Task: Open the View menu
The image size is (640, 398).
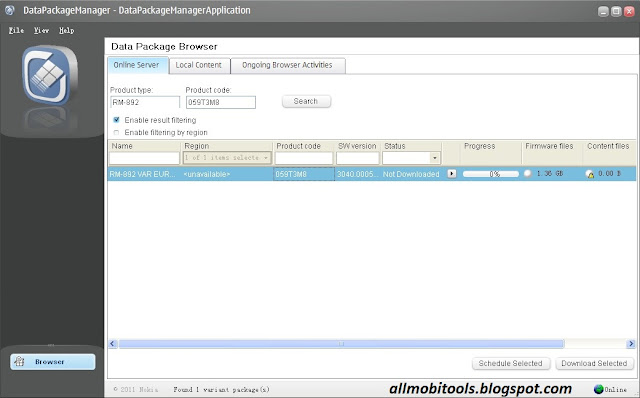Action: 41,30
